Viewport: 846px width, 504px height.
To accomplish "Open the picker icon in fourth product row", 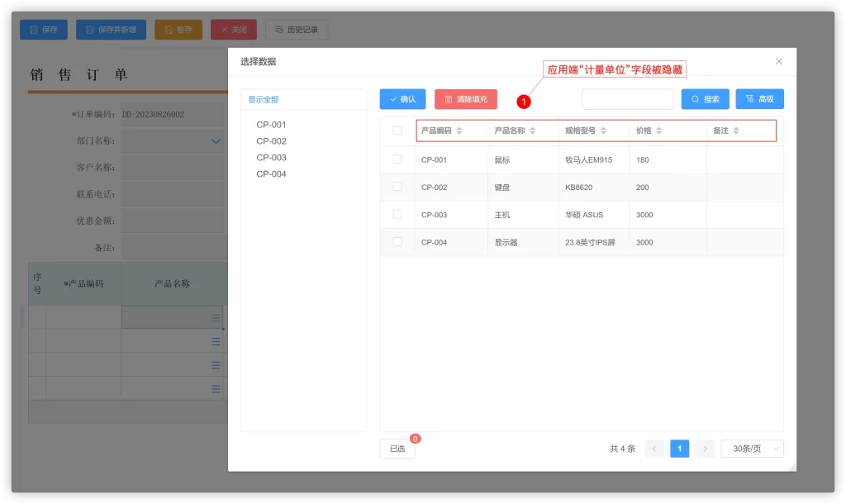I will tap(216, 389).
